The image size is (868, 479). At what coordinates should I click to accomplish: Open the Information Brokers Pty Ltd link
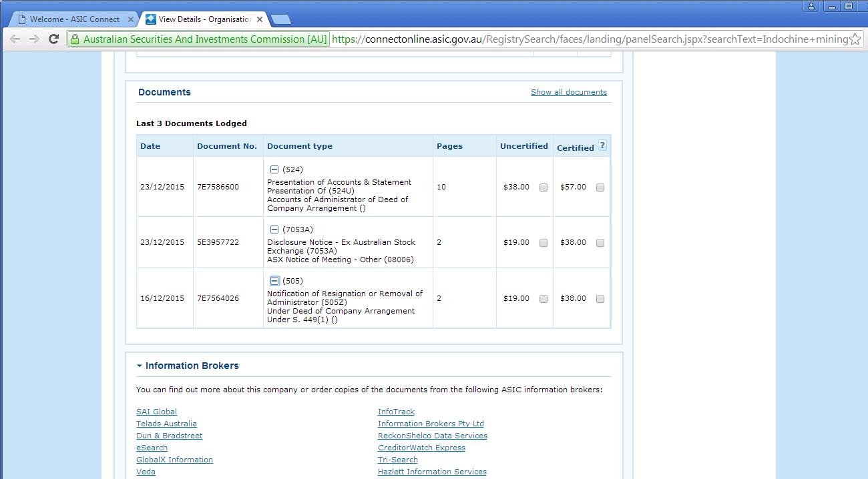[431, 424]
